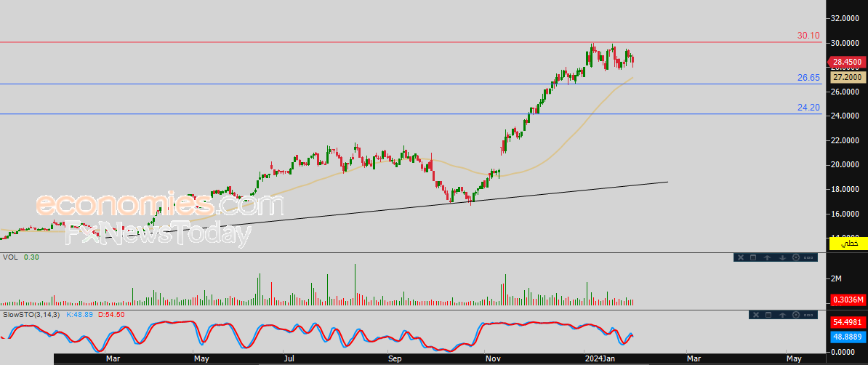Maximize the VOL indicator panel
The image size is (868, 365).
click(x=753, y=257)
